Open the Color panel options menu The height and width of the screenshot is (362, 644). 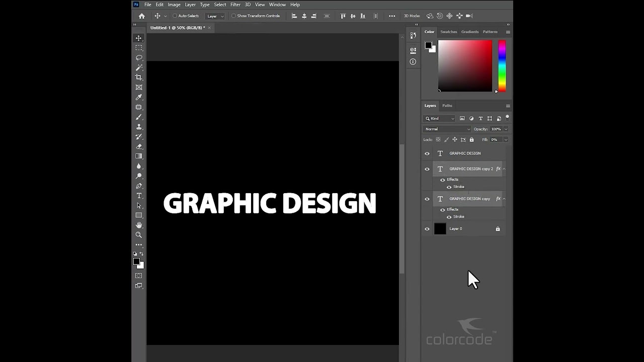click(508, 32)
